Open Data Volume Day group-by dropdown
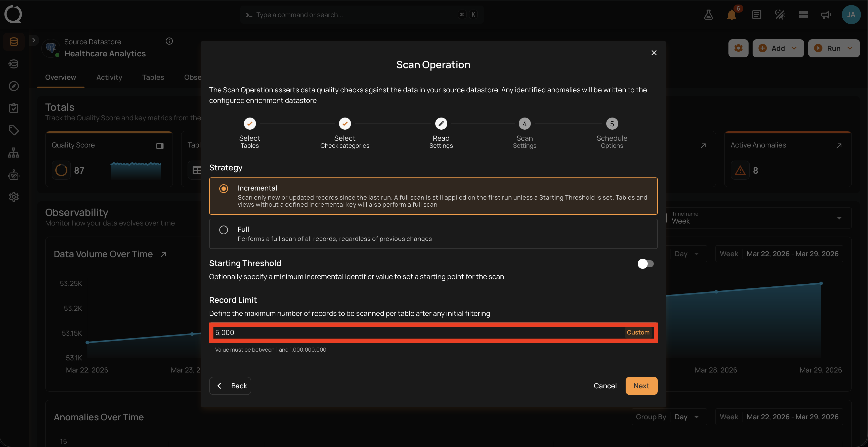The height and width of the screenshot is (447, 868). click(687, 254)
